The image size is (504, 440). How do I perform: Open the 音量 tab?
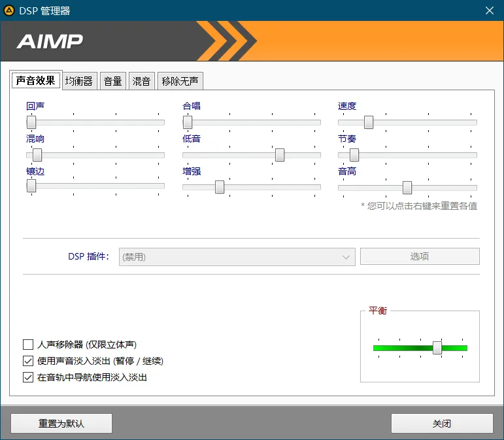[x=113, y=81]
